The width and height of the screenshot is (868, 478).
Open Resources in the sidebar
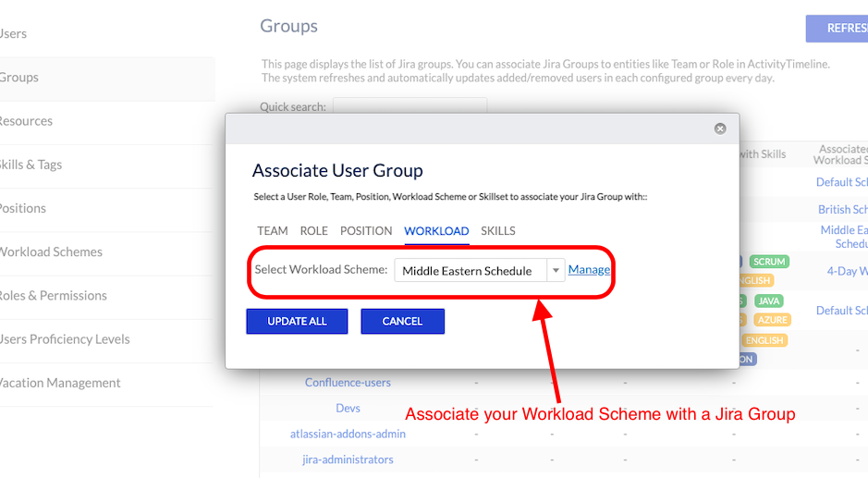(x=26, y=121)
